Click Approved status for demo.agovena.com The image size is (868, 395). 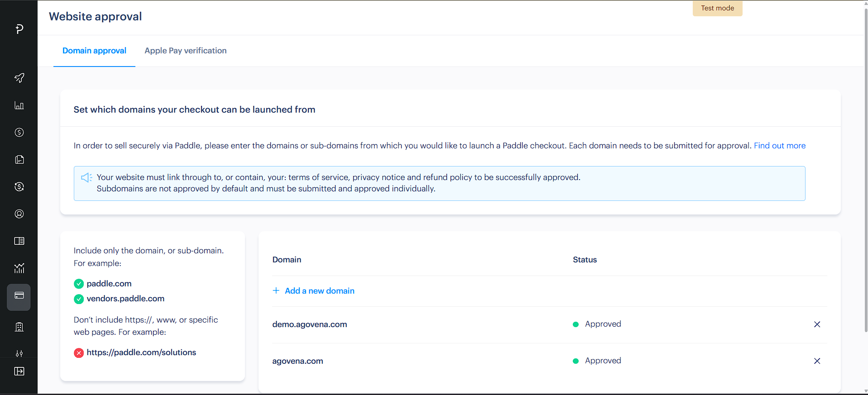coord(597,324)
